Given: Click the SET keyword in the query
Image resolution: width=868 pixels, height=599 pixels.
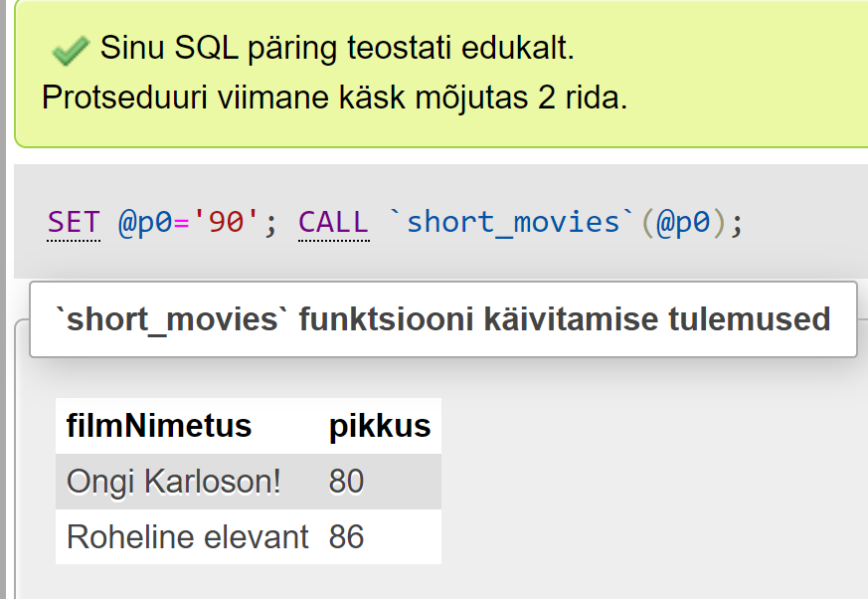Looking at the screenshot, I should 74,221.
